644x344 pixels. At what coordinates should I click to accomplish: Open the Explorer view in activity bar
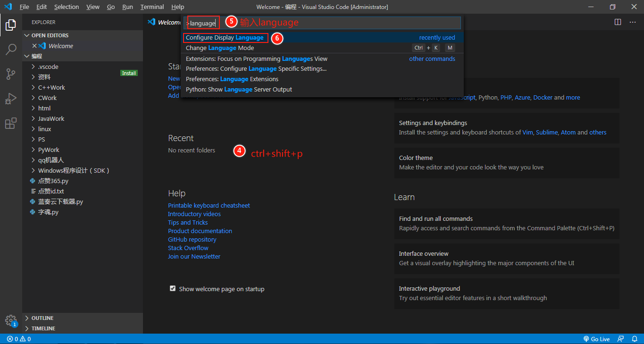11,25
